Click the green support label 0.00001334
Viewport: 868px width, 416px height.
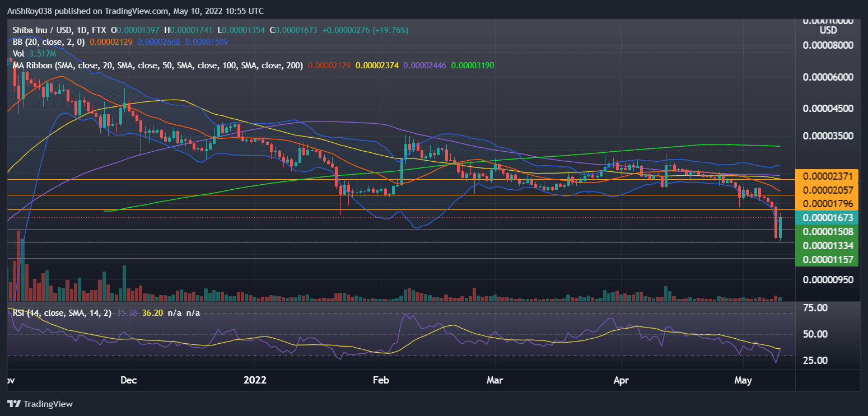(827, 245)
